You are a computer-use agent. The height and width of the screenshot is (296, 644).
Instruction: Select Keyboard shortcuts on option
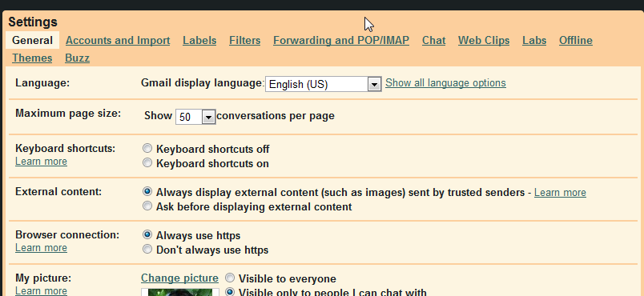pos(147,162)
